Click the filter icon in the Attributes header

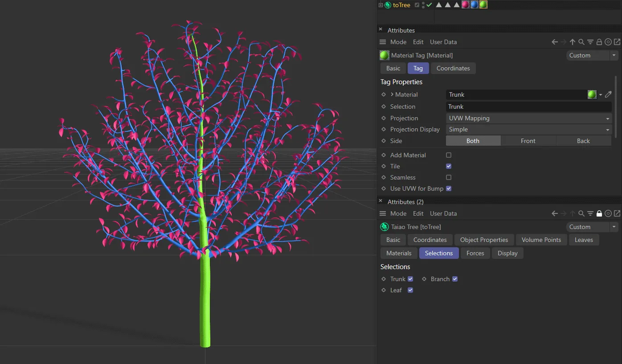click(590, 42)
